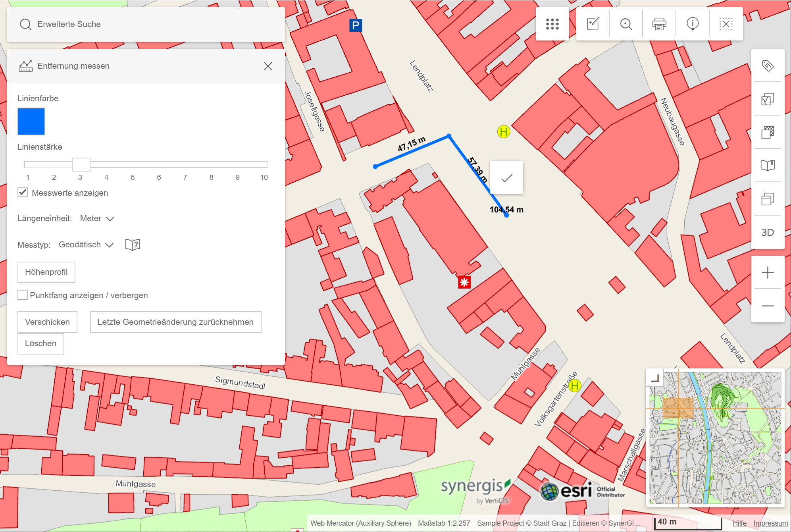
Task: Expand the Erweiterte Suche field
Action: [69, 24]
